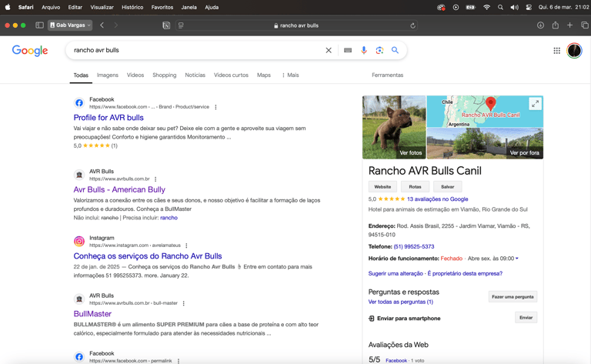This screenshot has height=364, width=591.
Task: Open 13 avaliações no Google link
Action: (x=438, y=199)
